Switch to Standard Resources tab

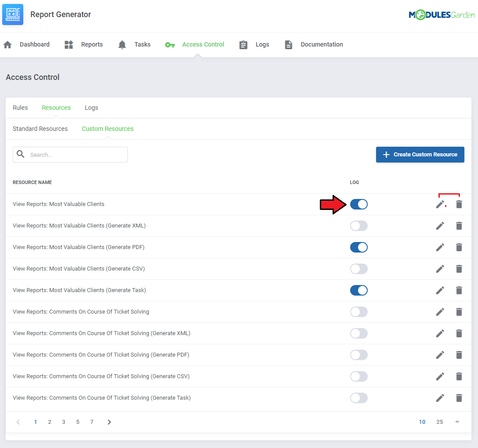[40, 129]
